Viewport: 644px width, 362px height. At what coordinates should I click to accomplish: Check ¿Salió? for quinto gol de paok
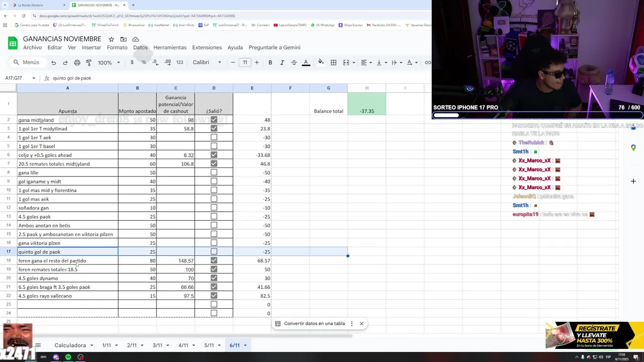pyautogui.click(x=214, y=251)
